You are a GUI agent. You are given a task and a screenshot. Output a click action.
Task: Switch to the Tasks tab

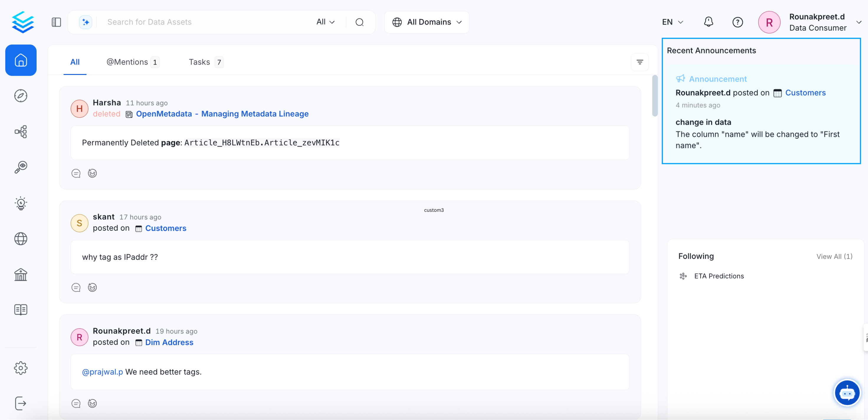[x=199, y=62]
